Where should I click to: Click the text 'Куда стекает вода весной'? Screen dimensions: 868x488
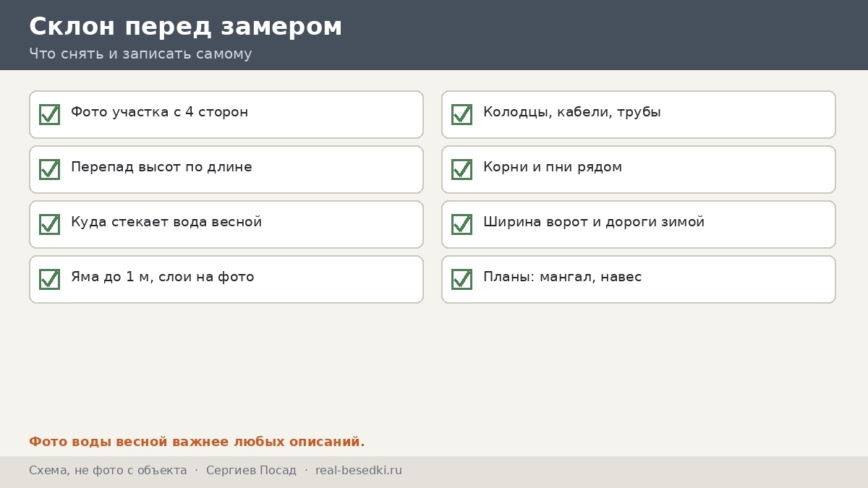[x=166, y=222]
